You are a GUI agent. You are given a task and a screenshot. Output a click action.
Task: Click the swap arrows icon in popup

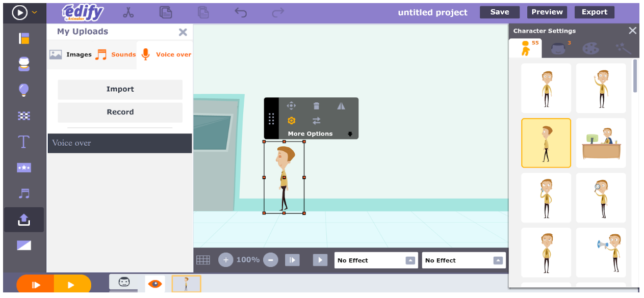click(316, 121)
